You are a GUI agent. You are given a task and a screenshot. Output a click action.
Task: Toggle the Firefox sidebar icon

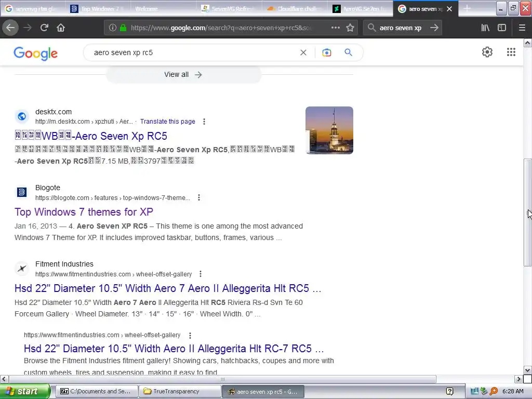click(x=502, y=28)
